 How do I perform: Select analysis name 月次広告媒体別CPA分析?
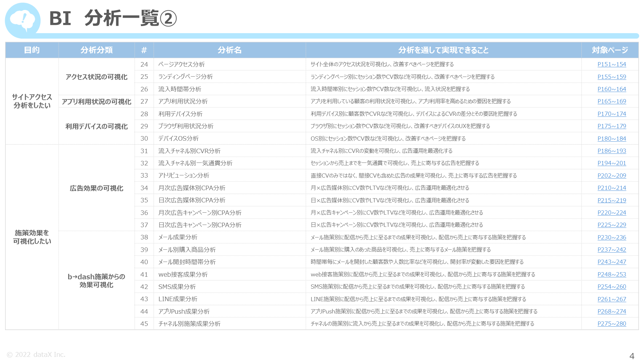pos(192,188)
